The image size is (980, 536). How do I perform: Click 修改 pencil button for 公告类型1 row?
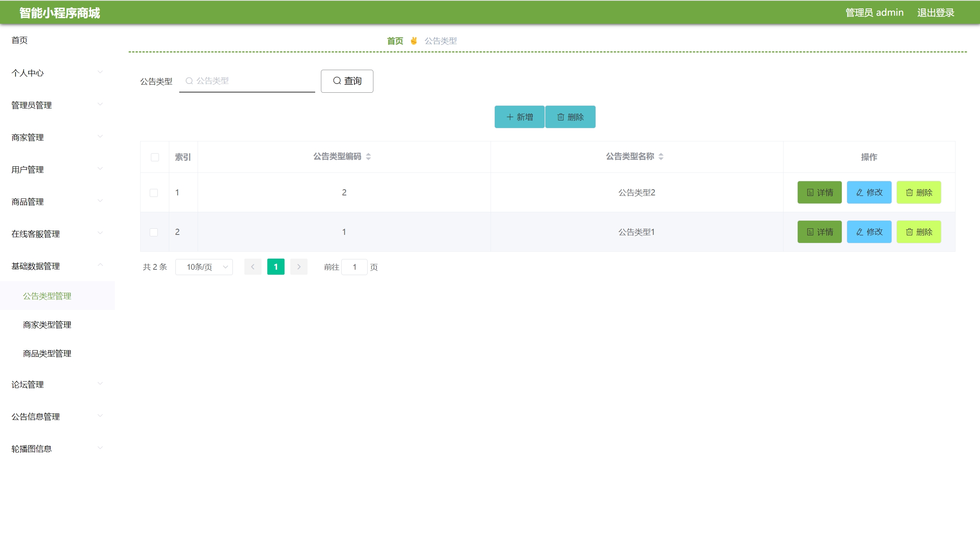[869, 232]
